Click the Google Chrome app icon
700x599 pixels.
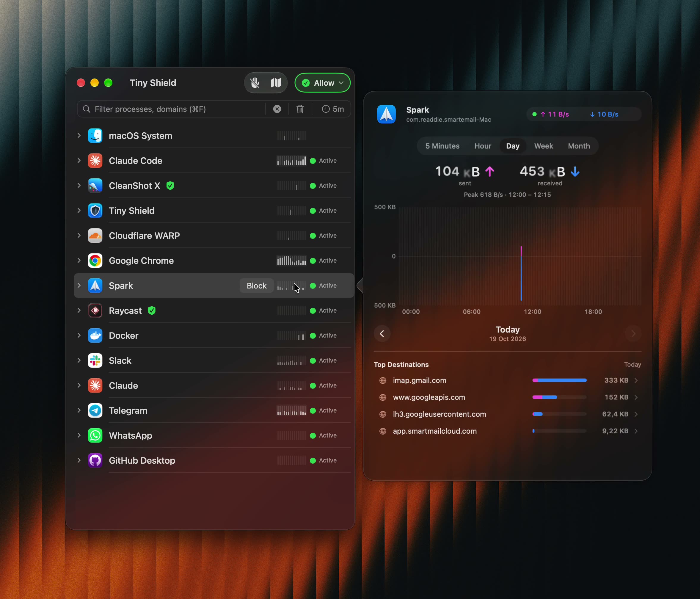coord(95,261)
